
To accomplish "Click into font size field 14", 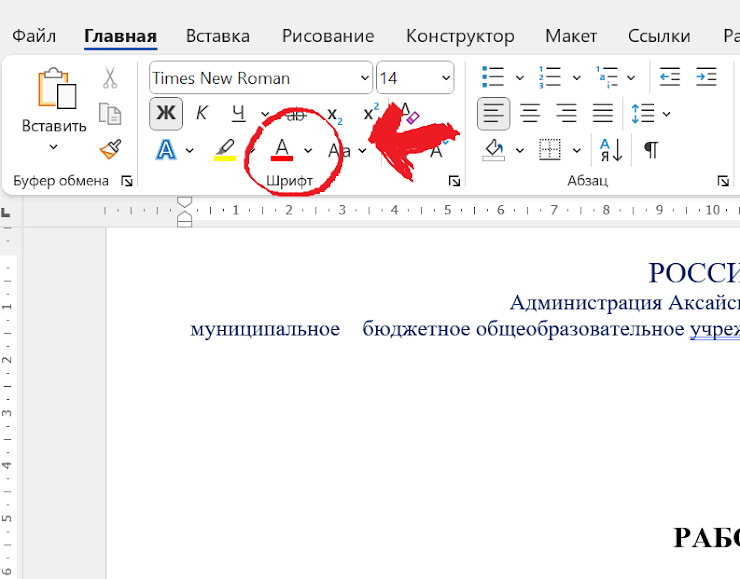I will (x=408, y=78).
